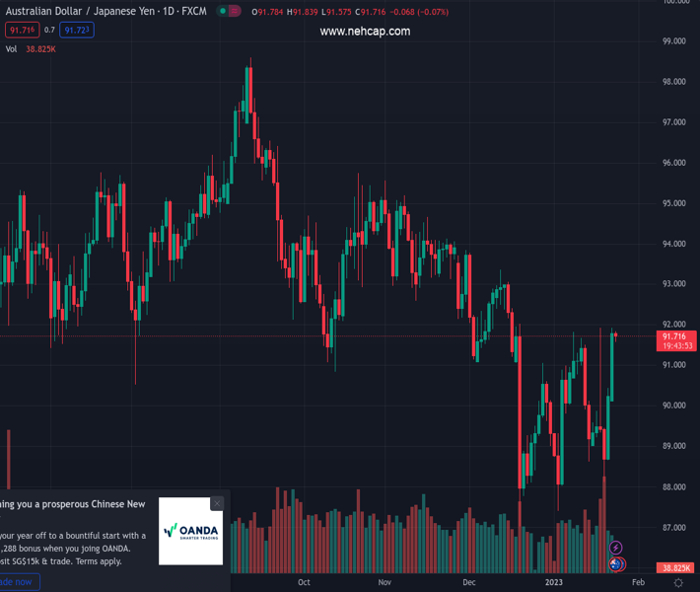Click the www.nehcap.com watermark text
Image resolution: width=700 pixels, height=592 pixels.
coord(365,32)
